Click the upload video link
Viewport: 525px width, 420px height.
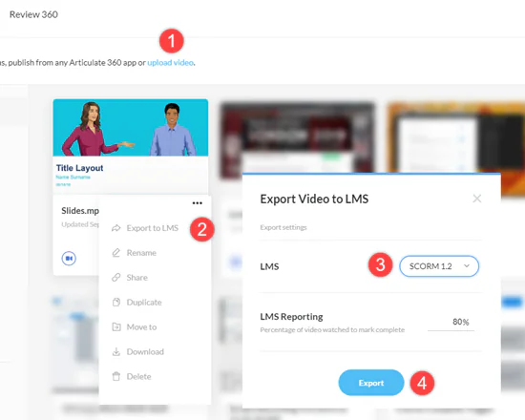(x=171, y=63)
